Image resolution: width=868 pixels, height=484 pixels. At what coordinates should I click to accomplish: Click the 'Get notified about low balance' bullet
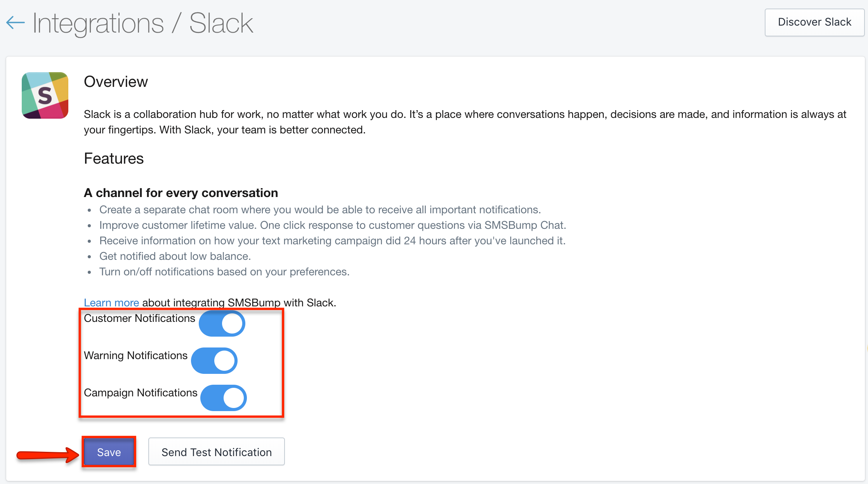175,256
